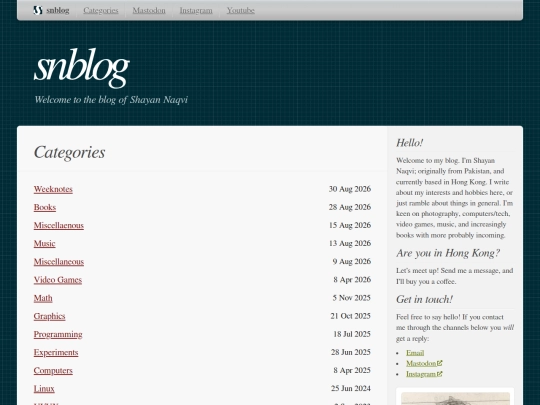Click the '30 Aug 2026' date text
This screenshot has width=540, height=405.
(x=350, y=189)
